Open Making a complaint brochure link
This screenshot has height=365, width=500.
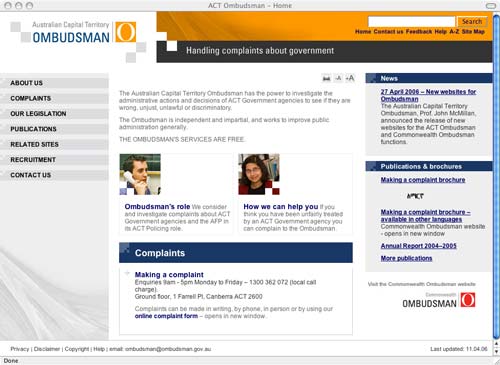click(423, 180)
